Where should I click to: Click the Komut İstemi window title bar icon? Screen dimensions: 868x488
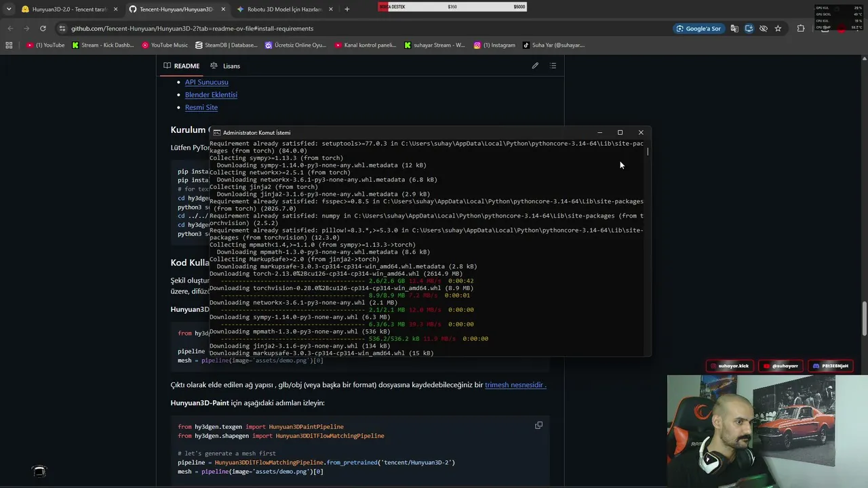click(x=217, y=132)
